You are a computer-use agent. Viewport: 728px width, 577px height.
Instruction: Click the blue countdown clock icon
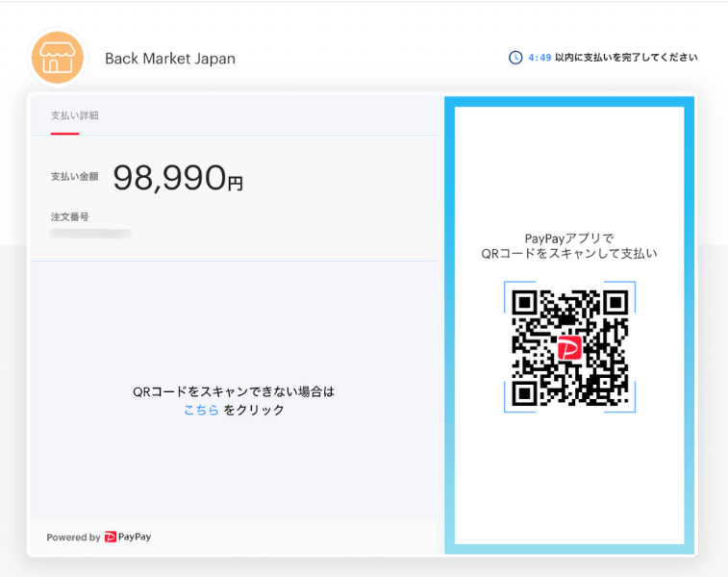point(515,58)
